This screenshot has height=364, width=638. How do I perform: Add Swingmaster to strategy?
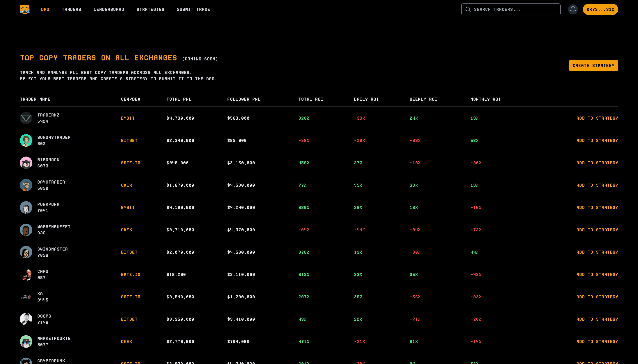pos(597,252)
